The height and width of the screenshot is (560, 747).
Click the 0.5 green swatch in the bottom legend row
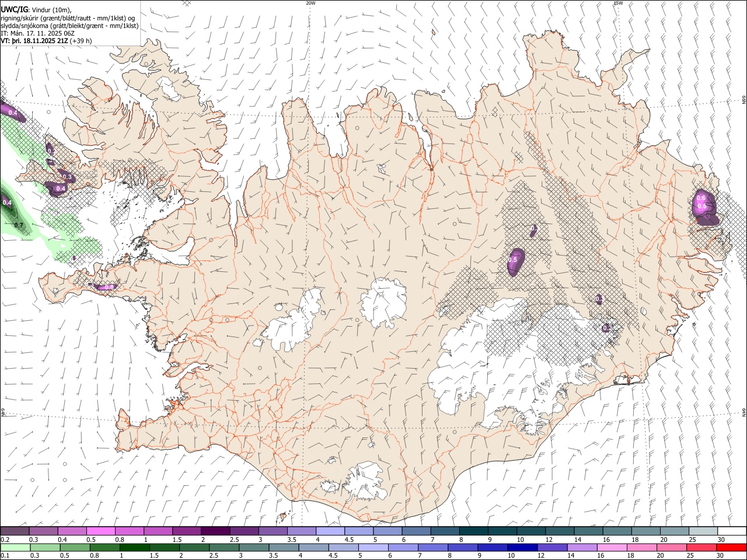coord(75,547)
